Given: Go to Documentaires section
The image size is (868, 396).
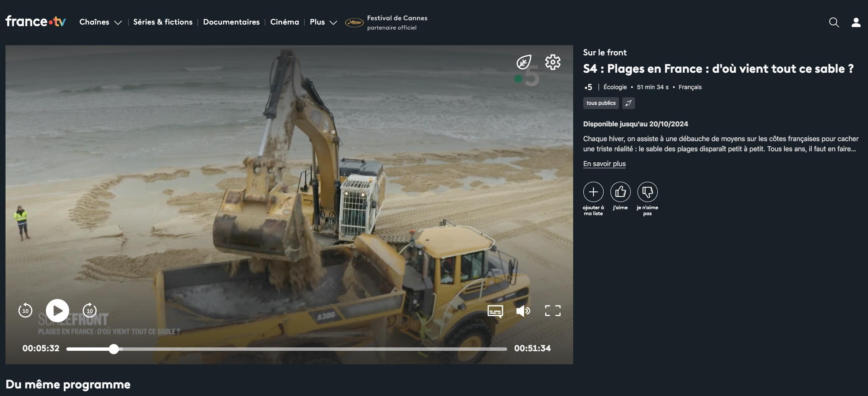Looking at the screenshot, I should tap(231, 22).
